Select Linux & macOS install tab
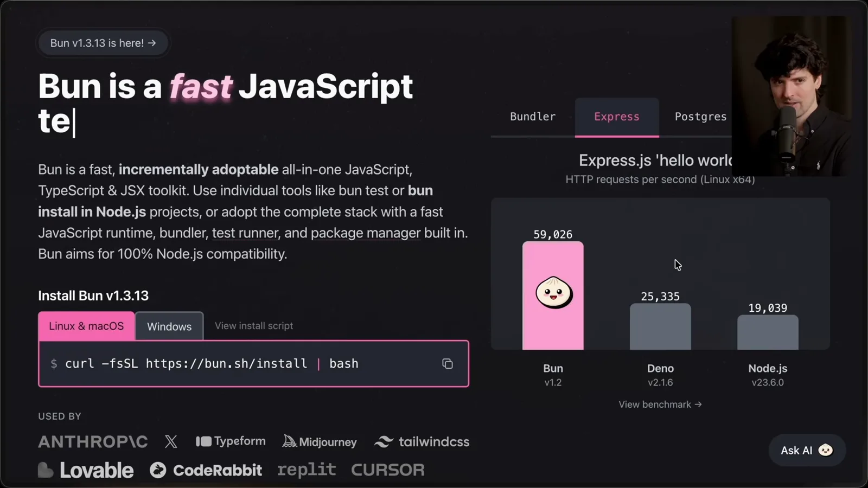This screenshot has height=488, width=868. click(x=86, y=326)
